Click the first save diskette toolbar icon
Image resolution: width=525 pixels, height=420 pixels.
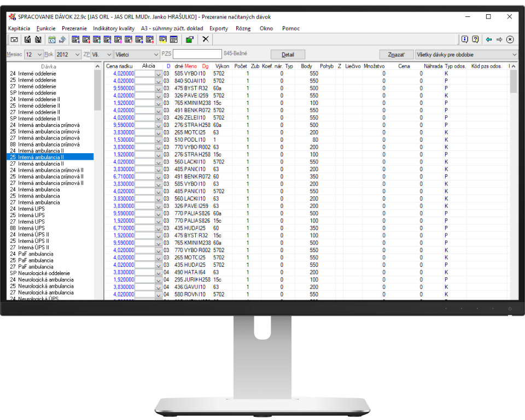tap(27, 39)
